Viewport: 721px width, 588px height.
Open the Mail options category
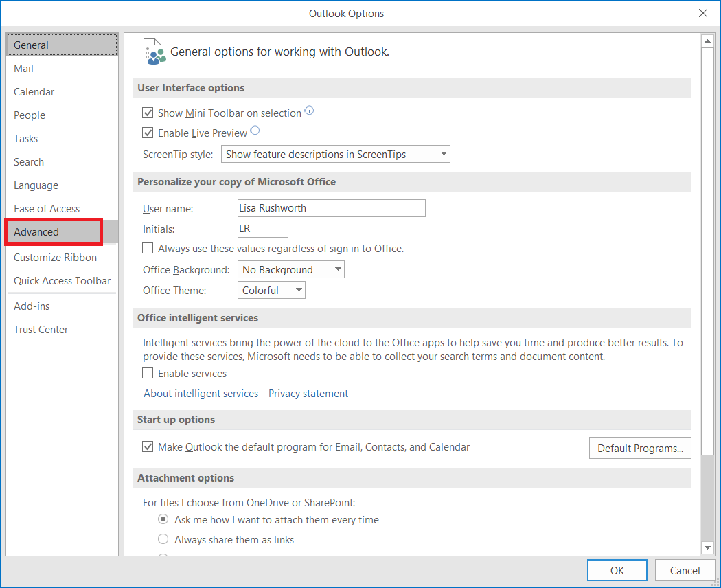click(x=62, y=69)
